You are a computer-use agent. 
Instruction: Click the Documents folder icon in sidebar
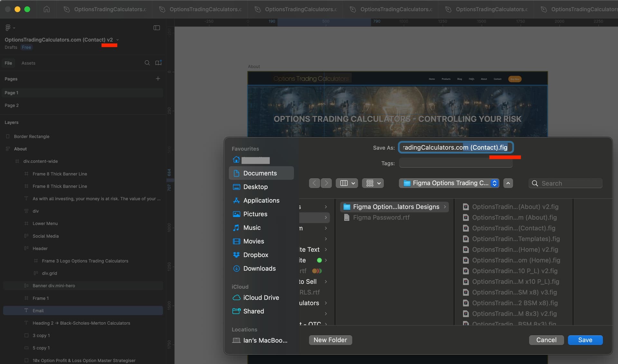pos(236,173)
